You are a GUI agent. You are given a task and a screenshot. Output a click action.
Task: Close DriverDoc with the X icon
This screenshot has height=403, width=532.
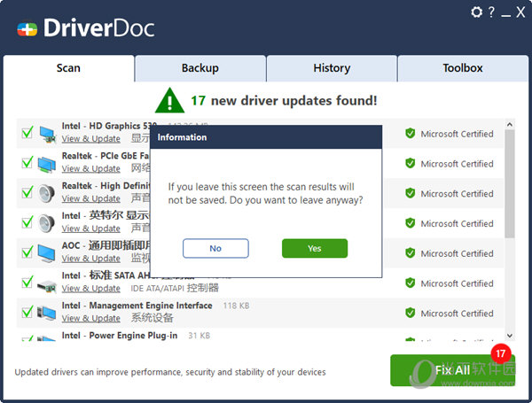520,12
